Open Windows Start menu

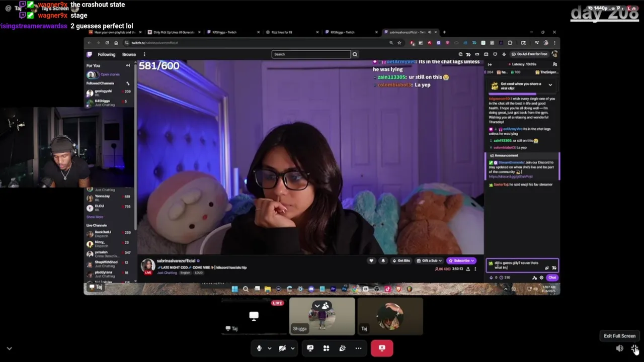234,289
